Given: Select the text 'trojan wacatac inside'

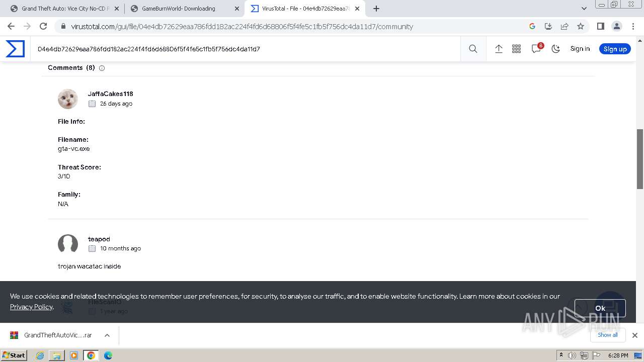Looking at the screenshot, I should coord(89,266).
